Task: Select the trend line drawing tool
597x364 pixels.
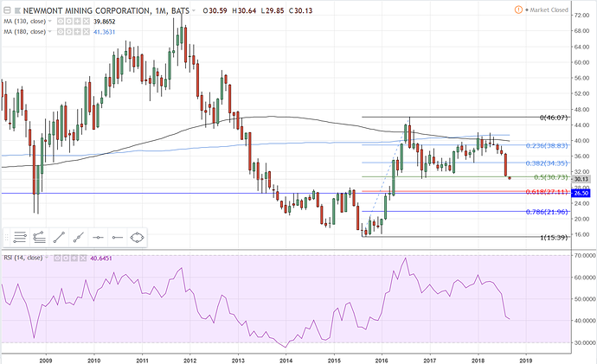Action: pos(61,236)
